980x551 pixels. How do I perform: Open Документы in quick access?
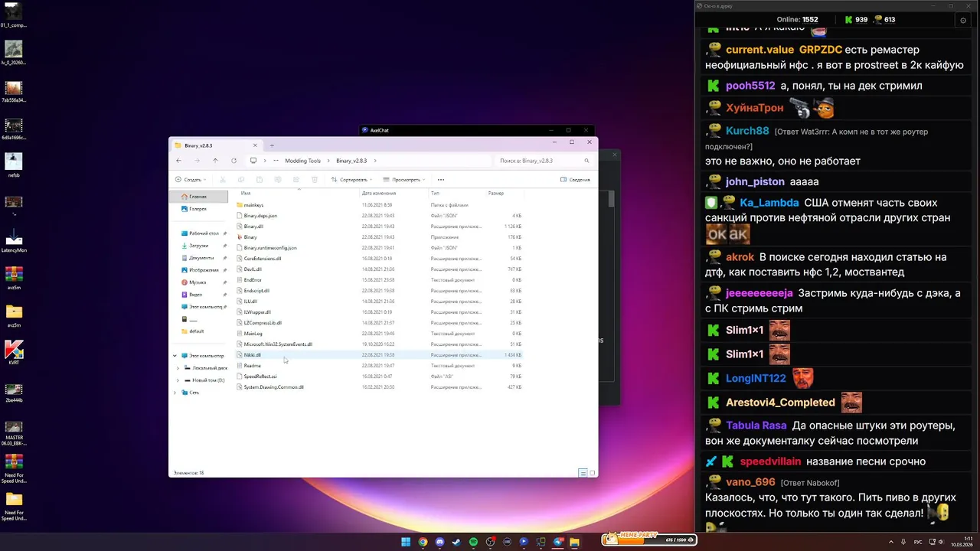coord(201,258)
